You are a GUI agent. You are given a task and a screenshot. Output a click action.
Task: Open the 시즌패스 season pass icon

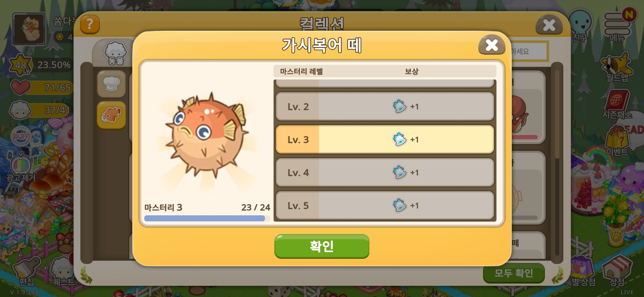[x=617, y=105]
